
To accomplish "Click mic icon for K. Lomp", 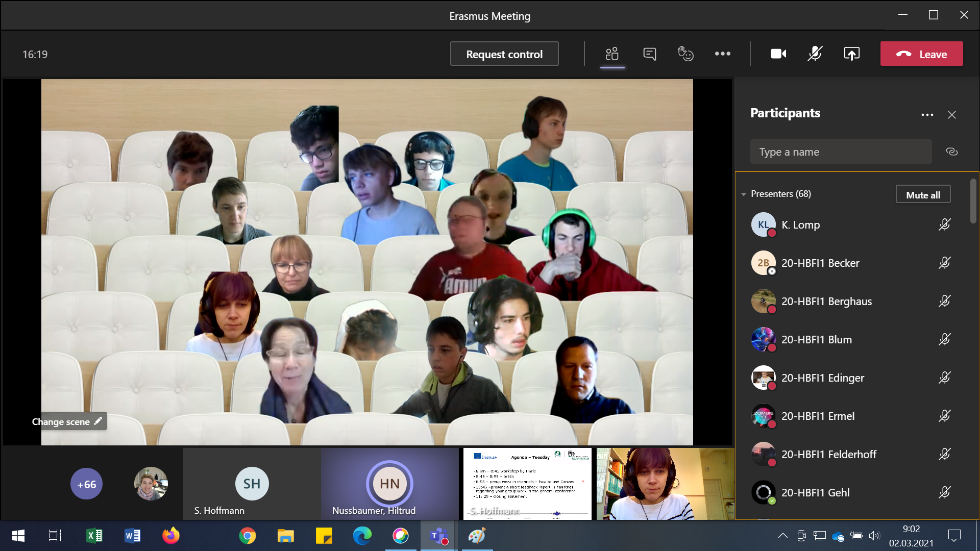I will pos(944,224).
